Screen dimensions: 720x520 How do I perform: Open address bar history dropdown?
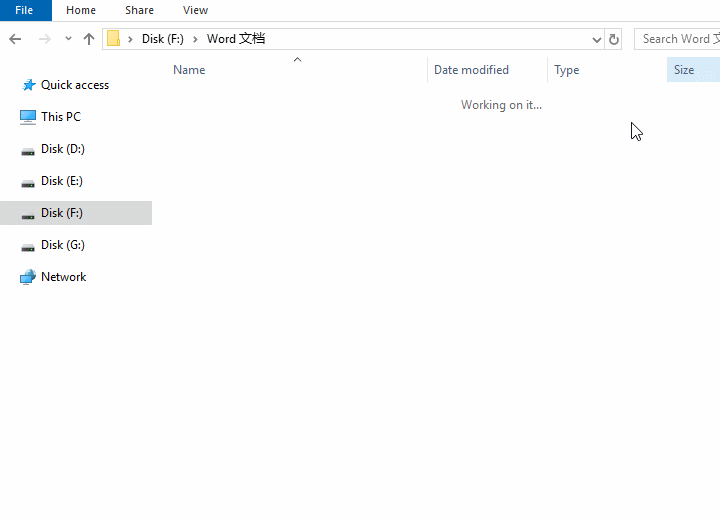(x=596, y=40)
